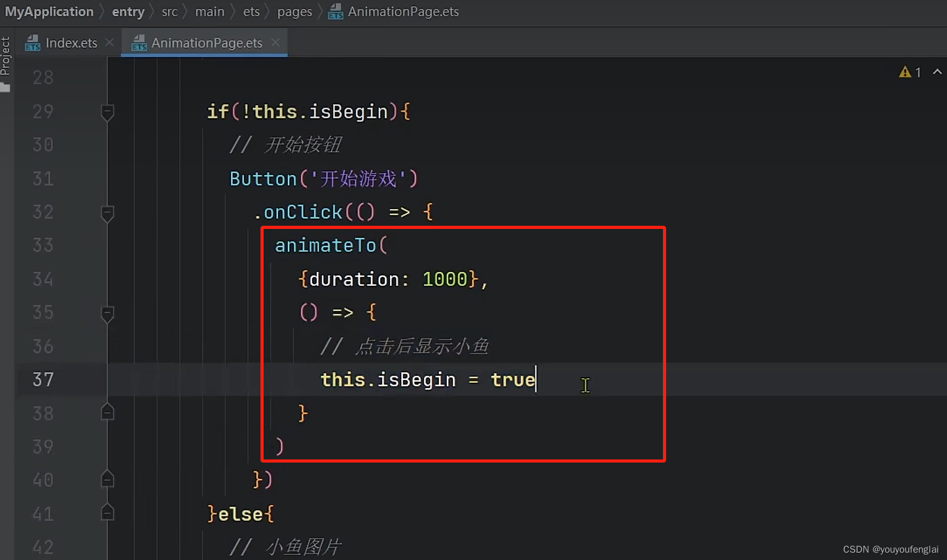The height and width of the screenshot is (560, 947).
Task: Click the pages breadcrumb segment
Action: 295,12
